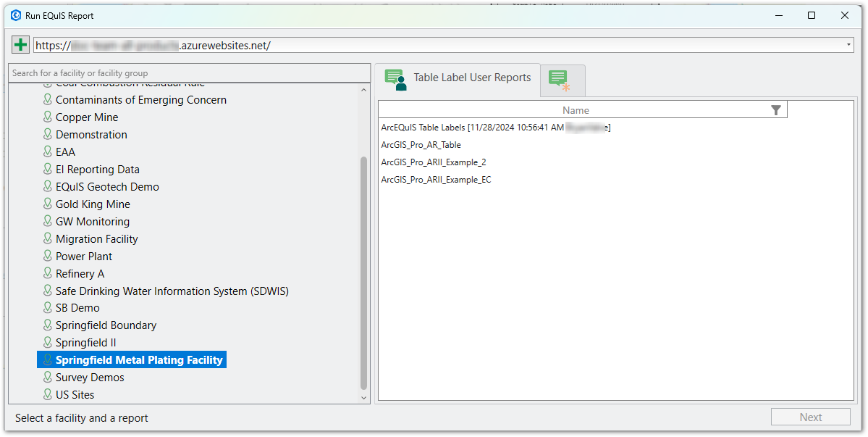Select ArcEQuIS Table Labels report
Viewport: 868px width, 437px height.
point(495,128)
